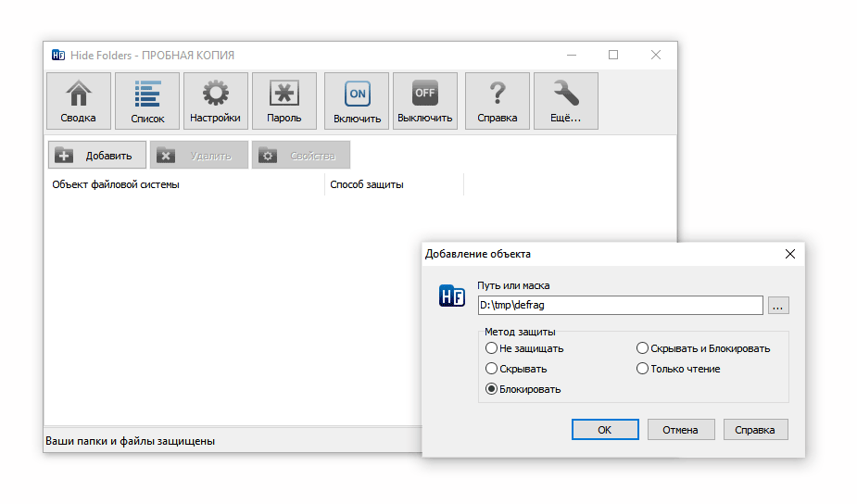Image resolution: width=857 pixels, height=504 pixels.
Task: Click the dialog's Справка help button
Action: 755,430
